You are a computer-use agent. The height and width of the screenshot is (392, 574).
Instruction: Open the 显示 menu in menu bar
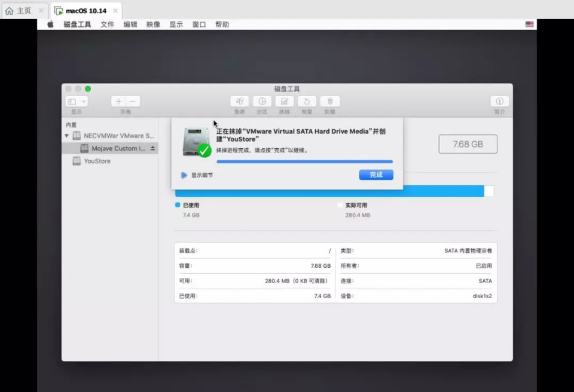pos(176,24)
